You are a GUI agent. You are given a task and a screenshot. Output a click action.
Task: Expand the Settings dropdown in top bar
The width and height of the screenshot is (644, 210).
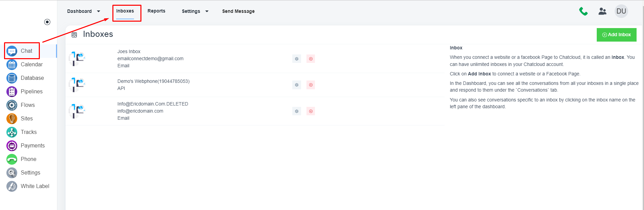click(x=195, y=11)
